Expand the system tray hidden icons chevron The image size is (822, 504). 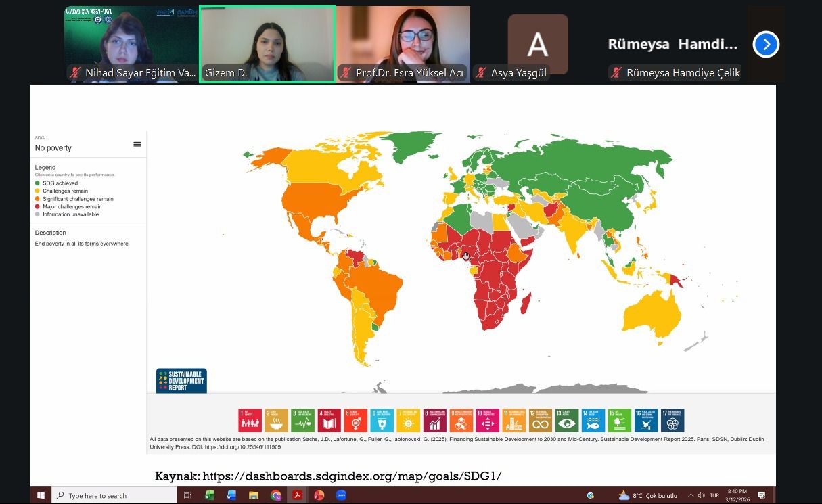click(691, 495)
